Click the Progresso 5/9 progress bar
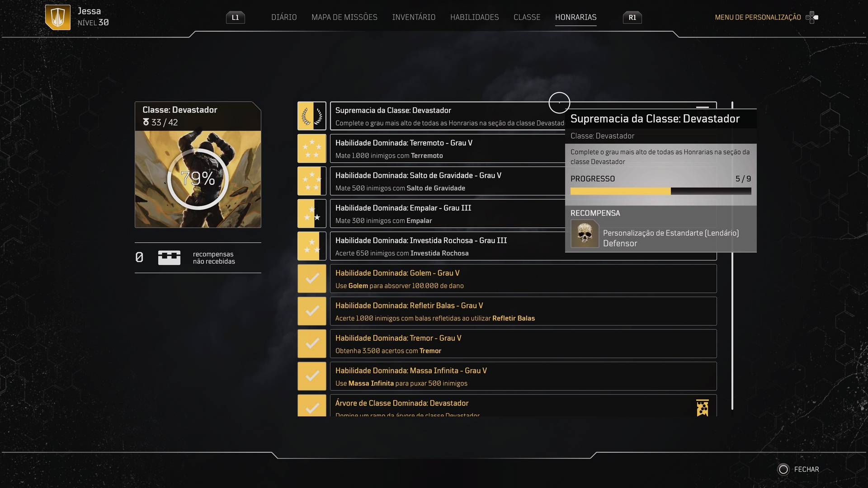The image size is (868, 488). (660, 191)
